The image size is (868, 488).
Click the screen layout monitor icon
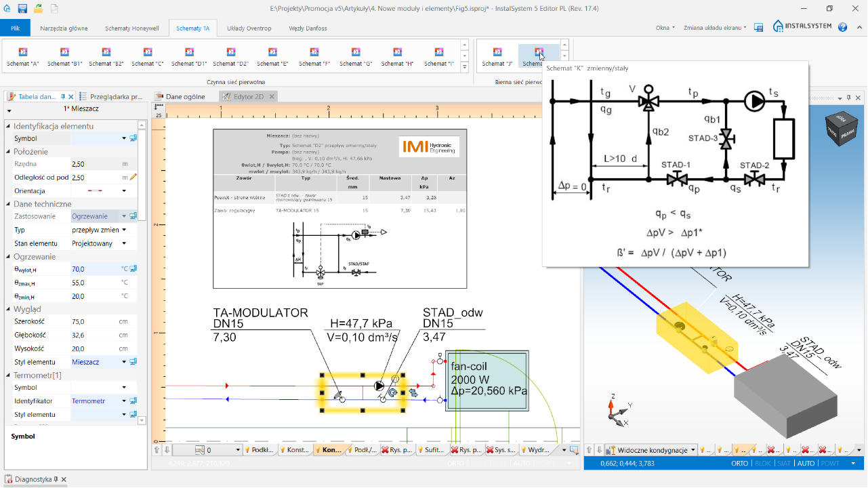pos(759,27)
